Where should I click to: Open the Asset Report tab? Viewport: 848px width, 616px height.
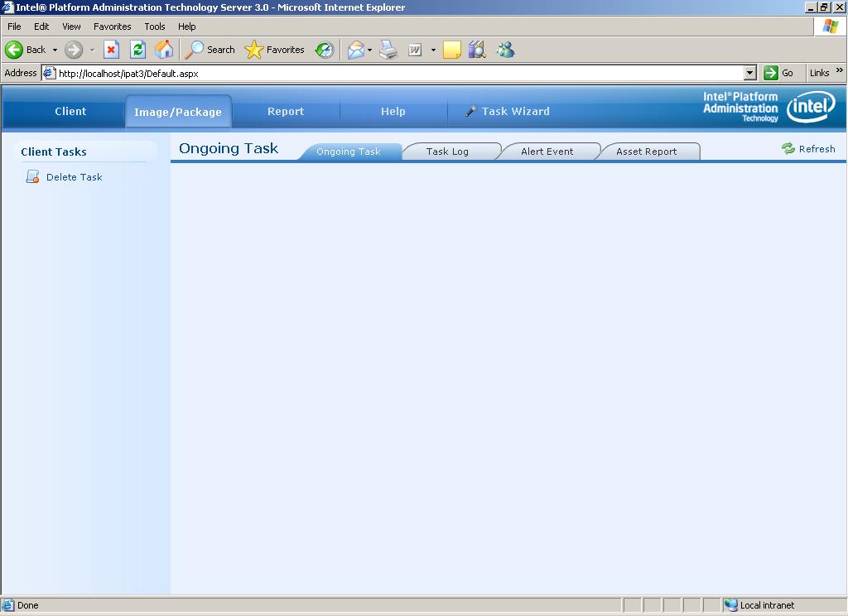point(646,152)
